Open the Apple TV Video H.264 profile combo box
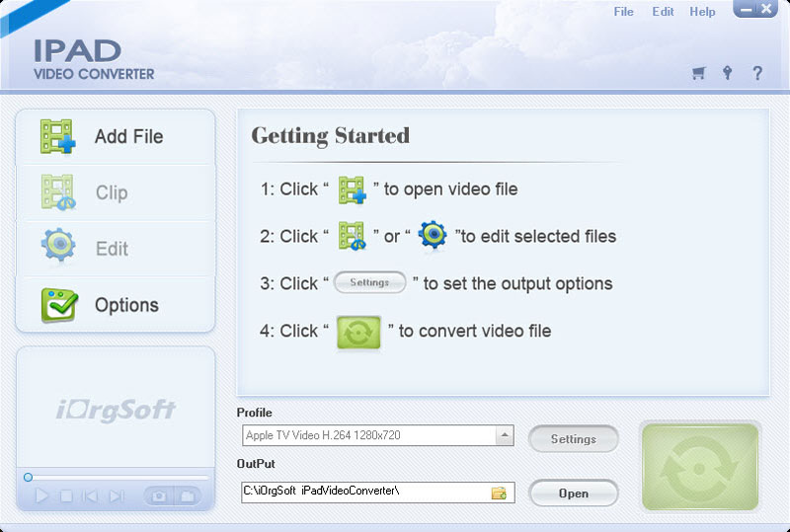This screenshot has height=532, width=790. click(368, 435)
